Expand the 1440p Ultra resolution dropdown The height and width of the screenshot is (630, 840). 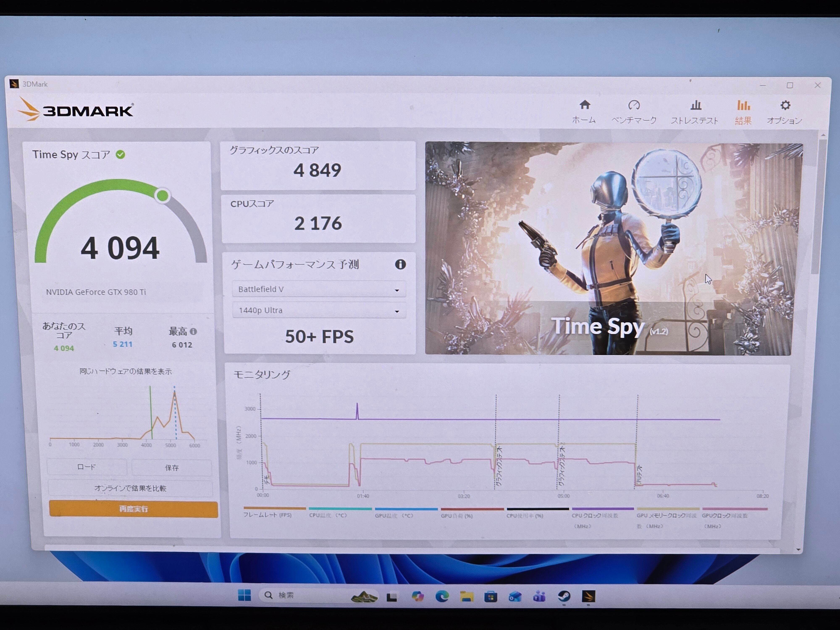(x=319, y=311)
